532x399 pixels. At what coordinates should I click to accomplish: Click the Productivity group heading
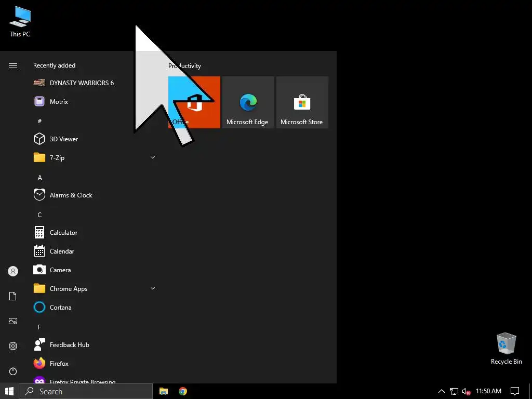pyautogui.click(x=184, y=66)
